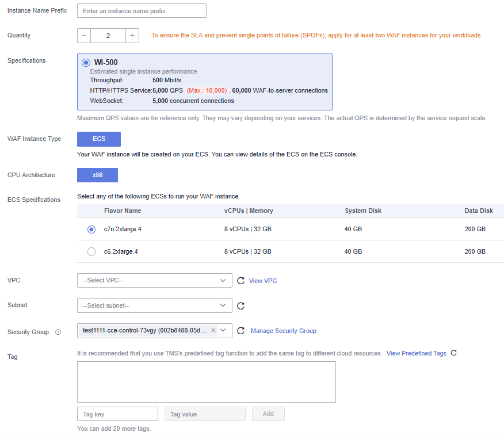
Task: Select the WI-500 specification radio button
Action: pos(86,62)
